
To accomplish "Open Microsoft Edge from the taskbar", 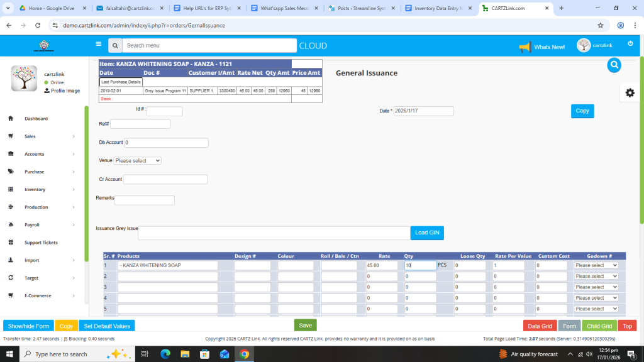I will tap(165, 354).
